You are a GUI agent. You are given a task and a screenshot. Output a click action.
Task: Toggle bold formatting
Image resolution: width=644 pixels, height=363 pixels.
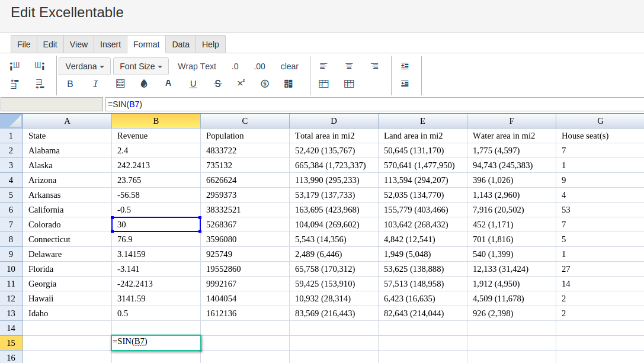[70, 84]
